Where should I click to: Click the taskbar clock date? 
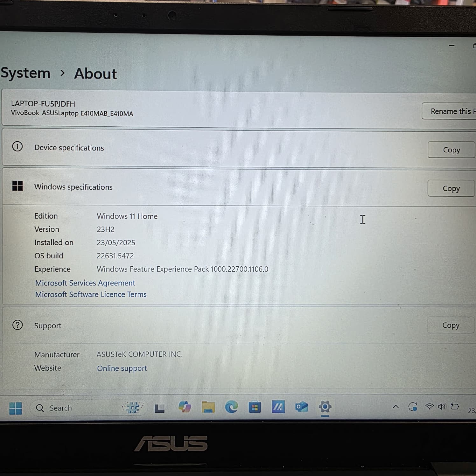pyautogui.click(x=472, y=411)
